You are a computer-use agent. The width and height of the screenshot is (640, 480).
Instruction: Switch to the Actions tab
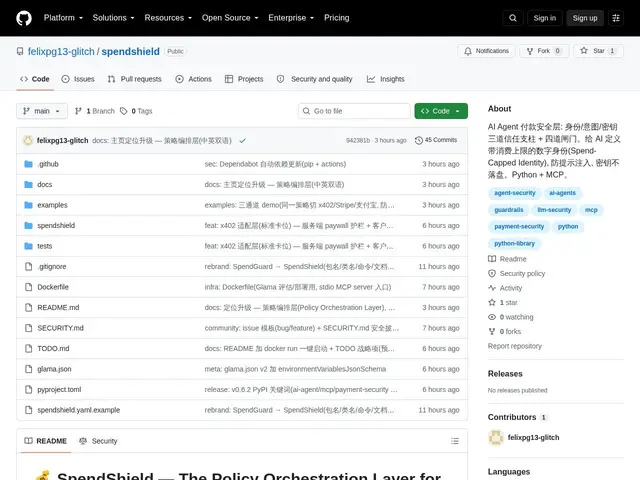(x=193, y=79)
